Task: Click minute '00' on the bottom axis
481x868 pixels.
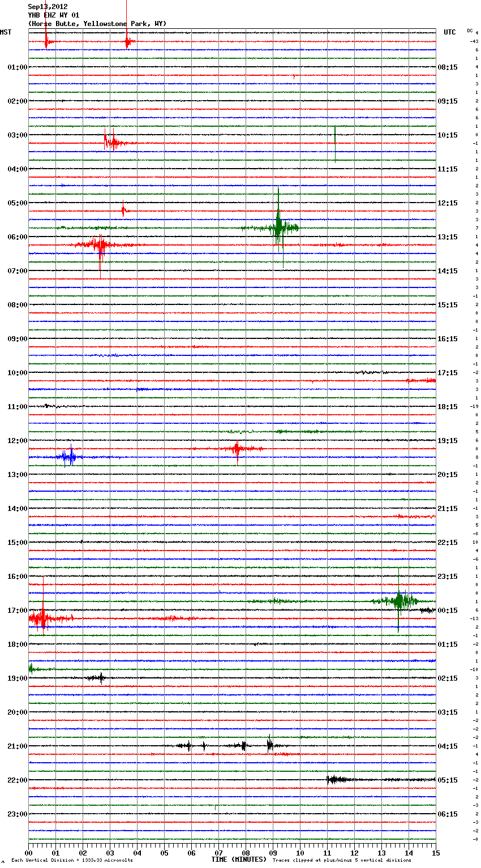Action: [x=29, y=853]
